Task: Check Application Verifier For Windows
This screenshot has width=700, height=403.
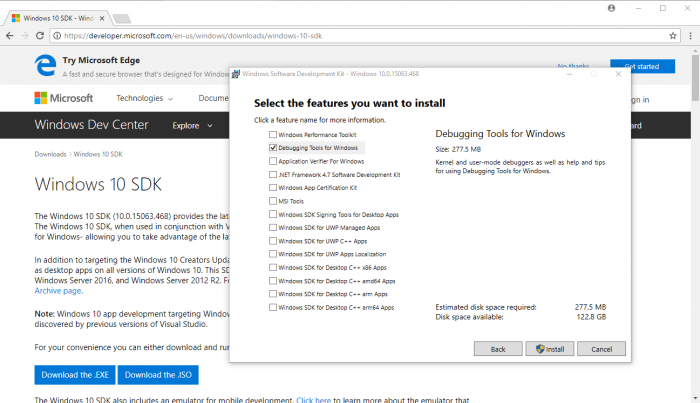Action: pyautogui.click(x=273, y=161)
